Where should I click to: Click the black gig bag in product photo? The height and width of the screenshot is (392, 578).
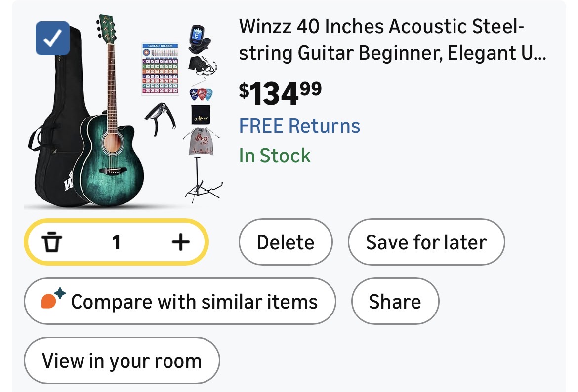click(49, 123)
